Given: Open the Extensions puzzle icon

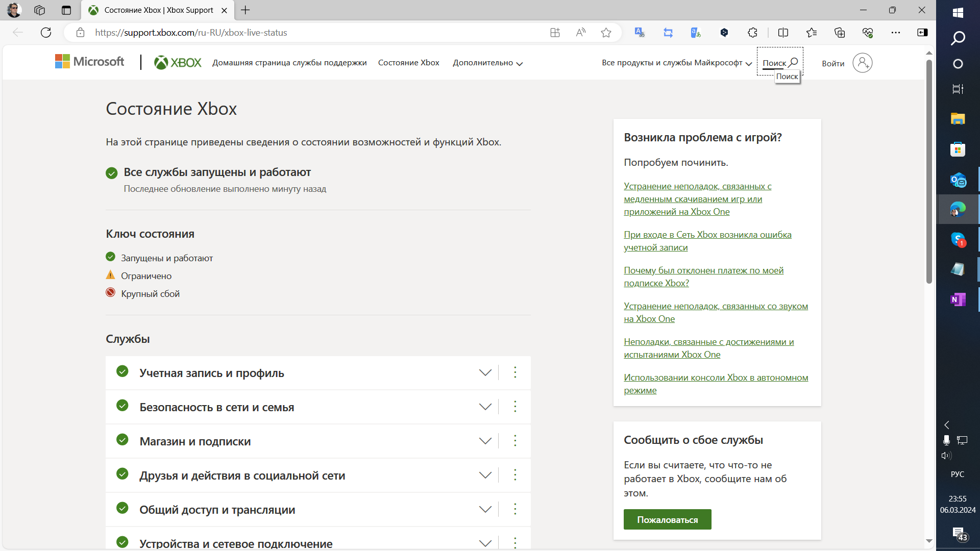Looking at the screenshot, I should 752,33.
